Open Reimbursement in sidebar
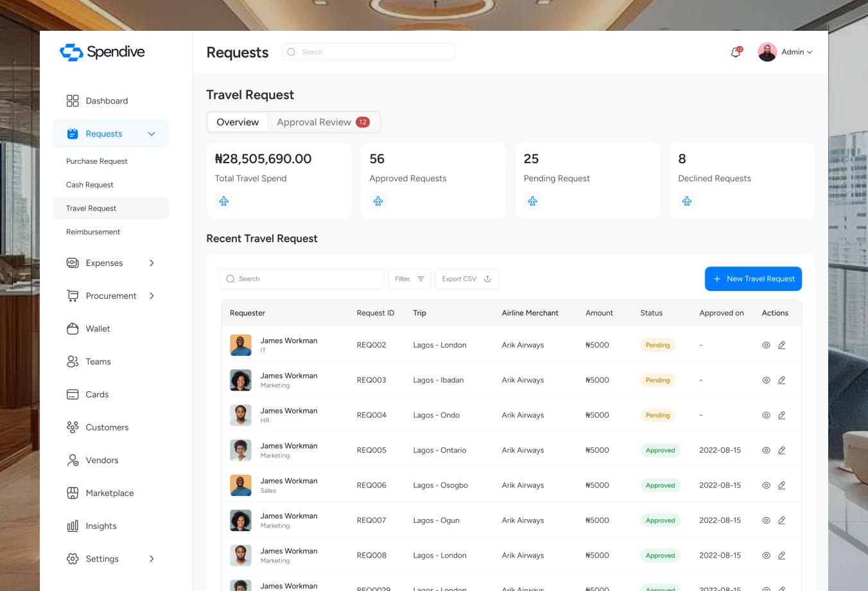Image resolution: width=868 pixels, height=591 pixels. (x=93, y=232)
